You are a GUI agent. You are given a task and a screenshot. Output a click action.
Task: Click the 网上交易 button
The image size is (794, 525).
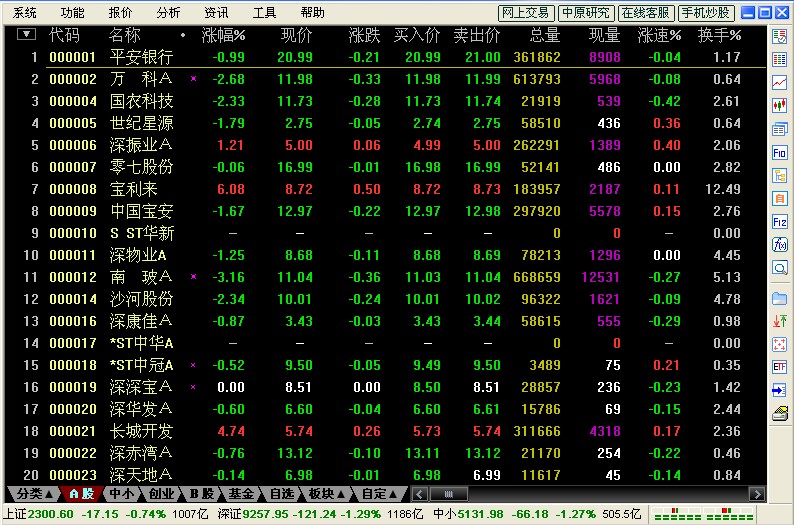pyautogui.click(x=525, y=13)
